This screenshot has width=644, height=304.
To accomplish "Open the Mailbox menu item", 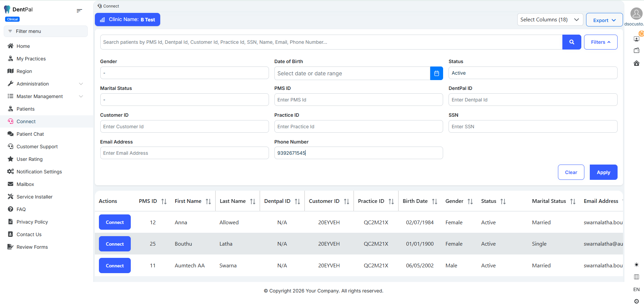I will tap(25, 184).
